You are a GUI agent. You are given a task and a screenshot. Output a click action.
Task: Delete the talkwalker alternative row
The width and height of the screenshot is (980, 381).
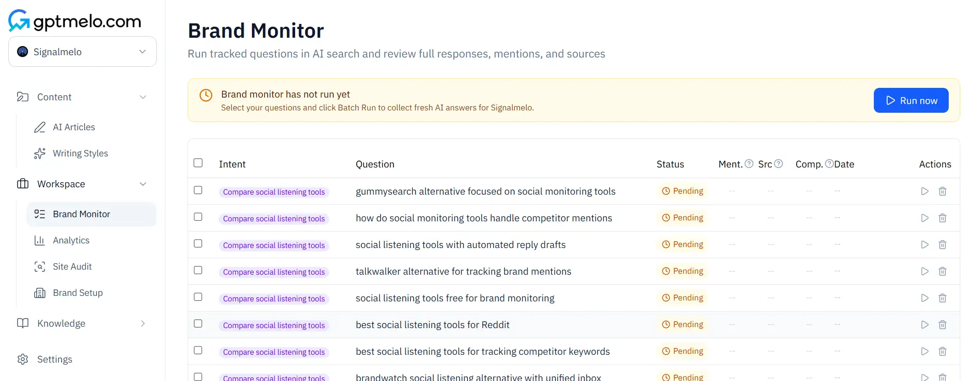point(942,271)
